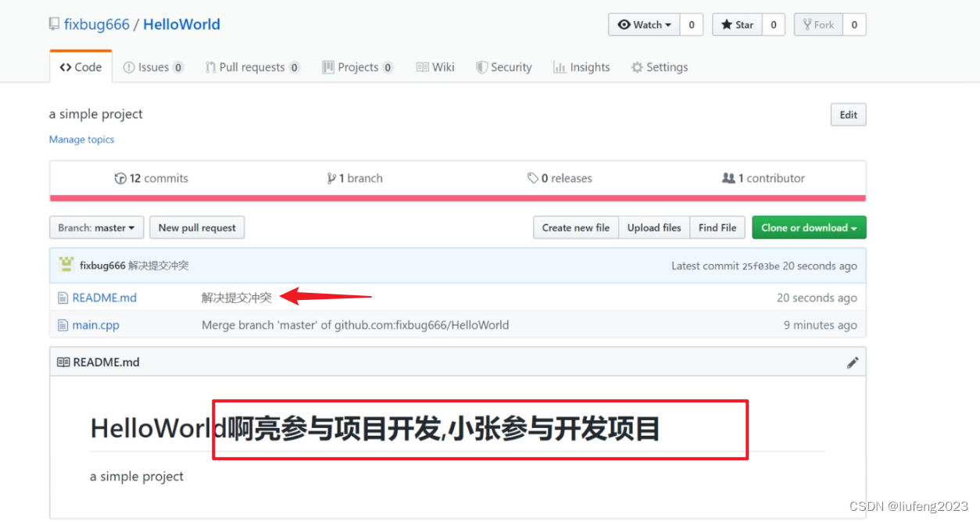Switch to the Code tab
980x521 pixels.
coord(80,67)
